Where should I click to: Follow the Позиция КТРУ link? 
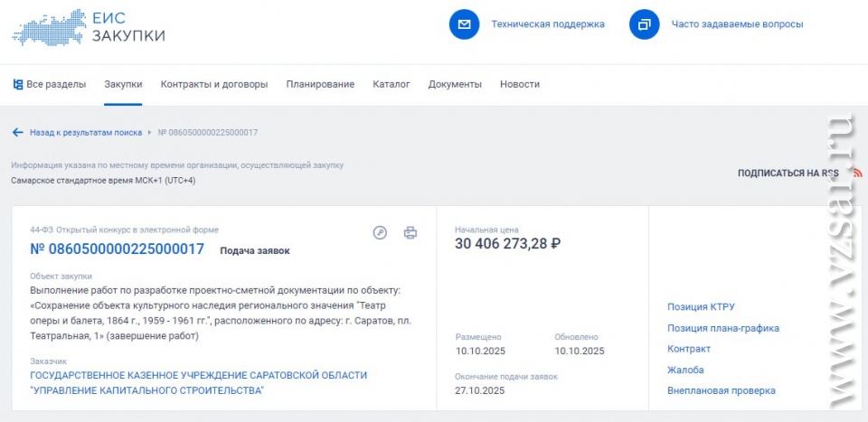click(x=701, y=307)
